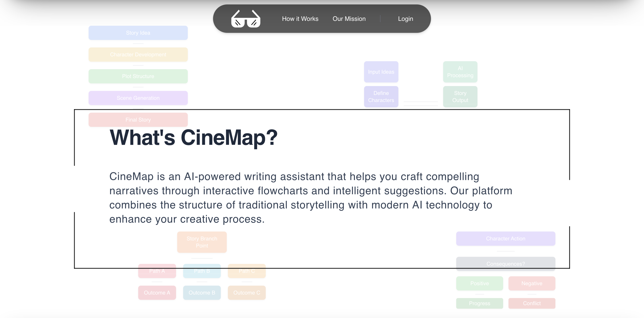Viewport: 644px width, 318px height.
Task: Open the How it Works page
Action: (x=300, y=19)
